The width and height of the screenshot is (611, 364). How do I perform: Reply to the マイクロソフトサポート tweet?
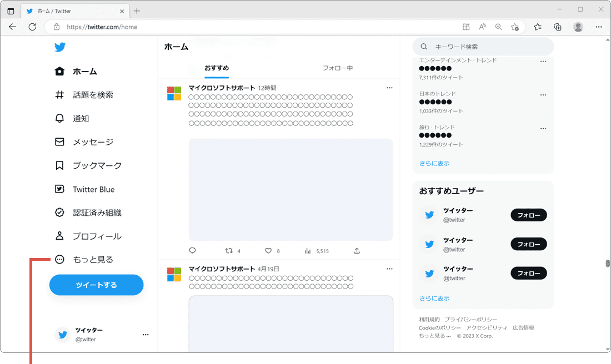pos(192,251)
